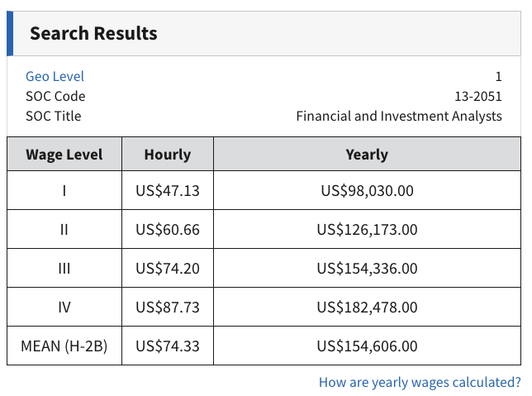532x396 pixels.
Task: Click the US$60.66 hourly wage cell
Action: coord(168,230)
